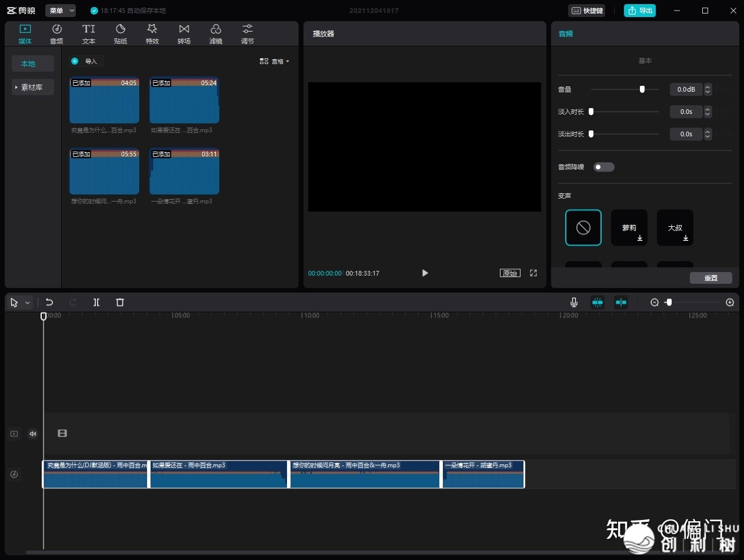Click the audio track music icon
Screen dimensions: 744x560
pos(14,474)
